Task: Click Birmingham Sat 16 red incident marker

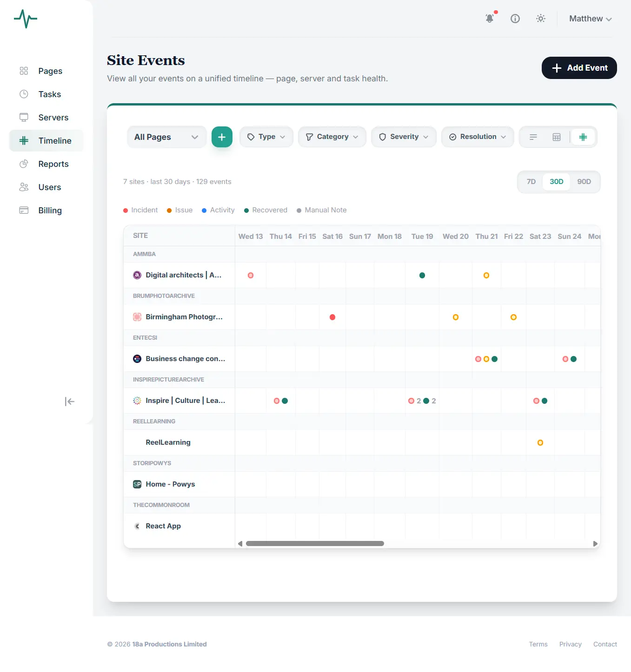Action: click(x=332, y=317)
